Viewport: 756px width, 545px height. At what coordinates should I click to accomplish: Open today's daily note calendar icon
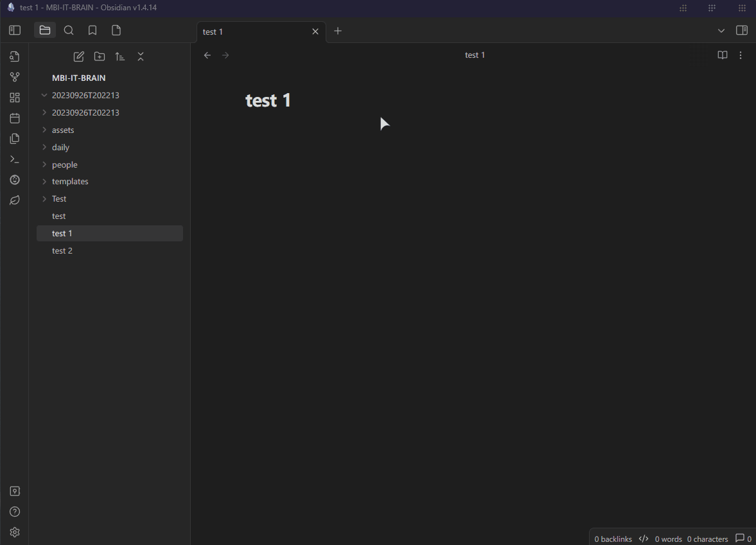pos(15,118)
